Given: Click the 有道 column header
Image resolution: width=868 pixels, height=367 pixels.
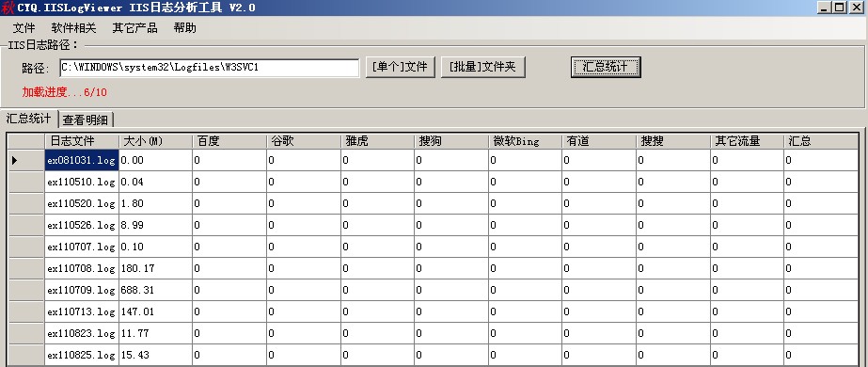Looking at the screenshot, I should pyautogui.click(x=599, y=141).
